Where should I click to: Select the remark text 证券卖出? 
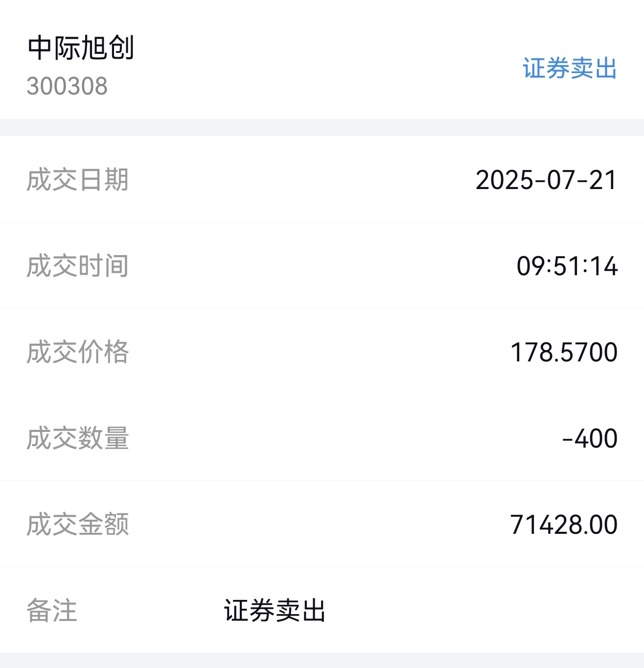click(275, 610)
